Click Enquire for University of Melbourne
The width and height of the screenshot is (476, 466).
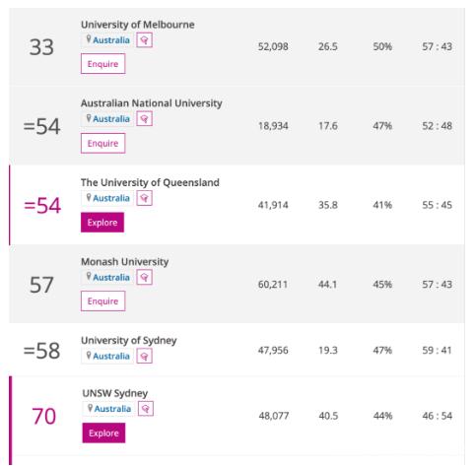(x=103, y=64)
